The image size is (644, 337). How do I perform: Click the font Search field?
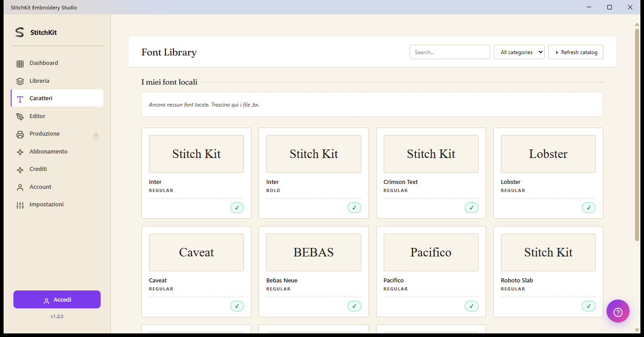tap(449, 52)
